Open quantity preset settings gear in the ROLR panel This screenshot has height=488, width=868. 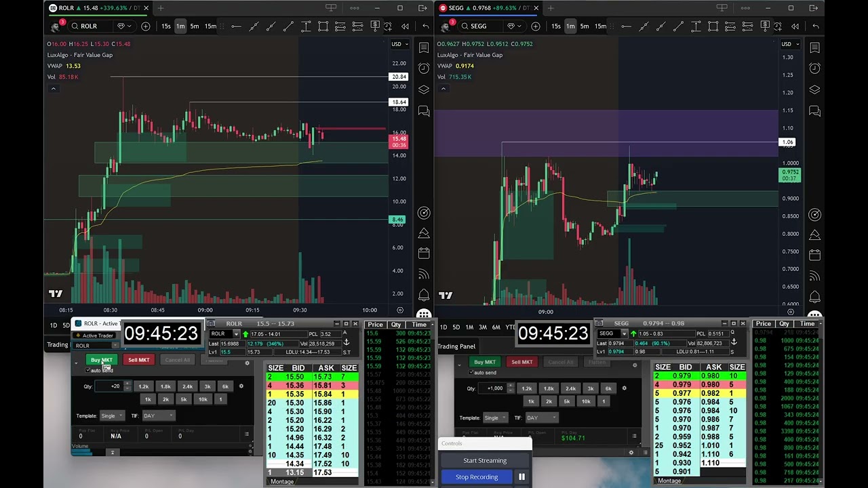coord(241,386)
